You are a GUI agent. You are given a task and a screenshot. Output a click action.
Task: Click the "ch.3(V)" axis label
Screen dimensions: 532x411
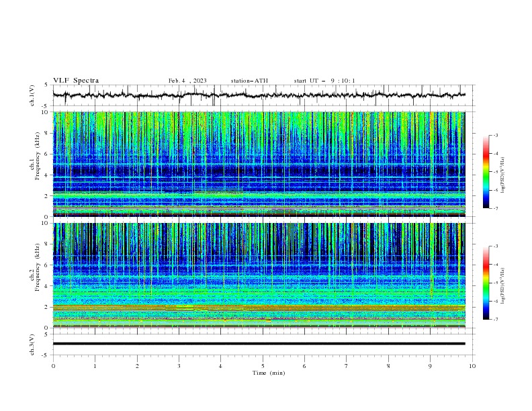click(32, 345)
